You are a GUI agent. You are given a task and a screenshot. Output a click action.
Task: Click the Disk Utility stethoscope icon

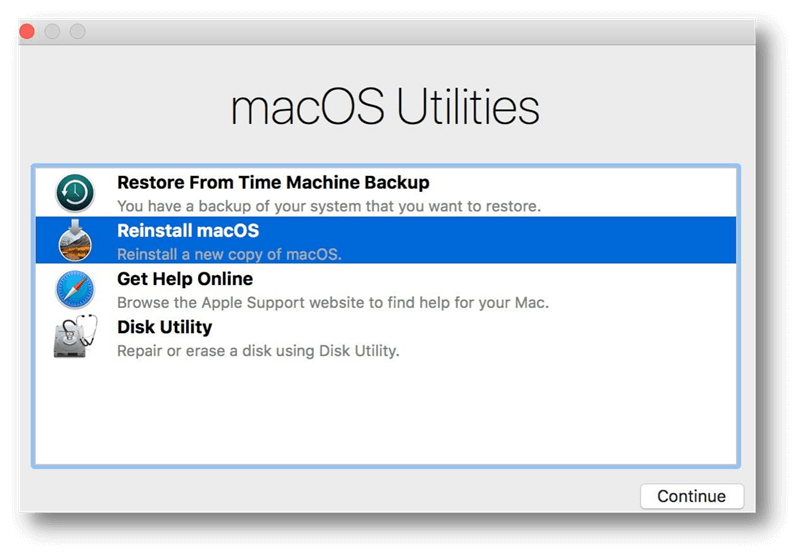(x=74, y=338)
